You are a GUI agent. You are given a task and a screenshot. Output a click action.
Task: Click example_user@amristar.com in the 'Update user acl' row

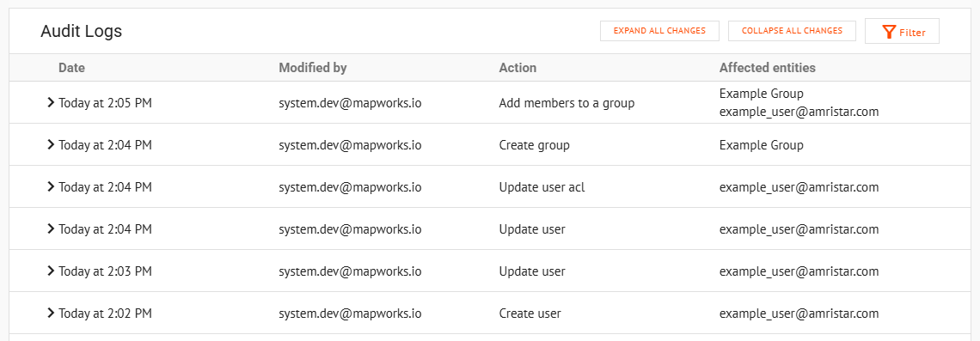[799, 186]
